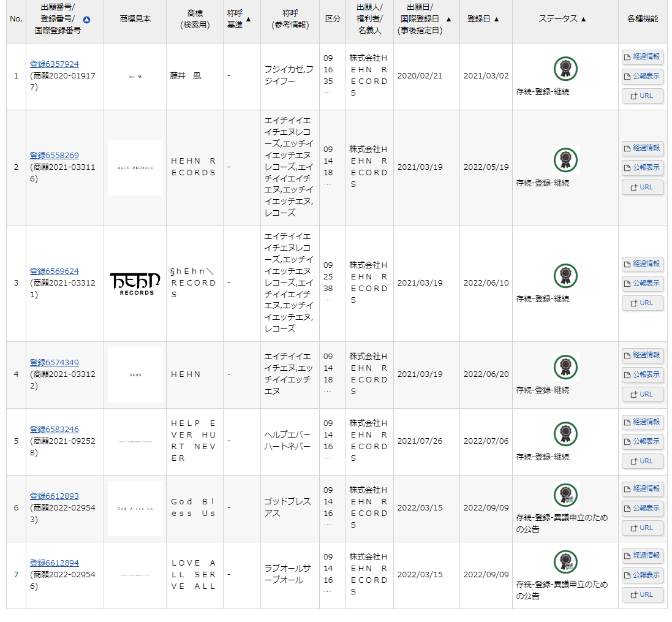The width and height of the screenshot is (672, 622).
Task: Open URL button for 登録6569624 row
Action: [643, 303]
